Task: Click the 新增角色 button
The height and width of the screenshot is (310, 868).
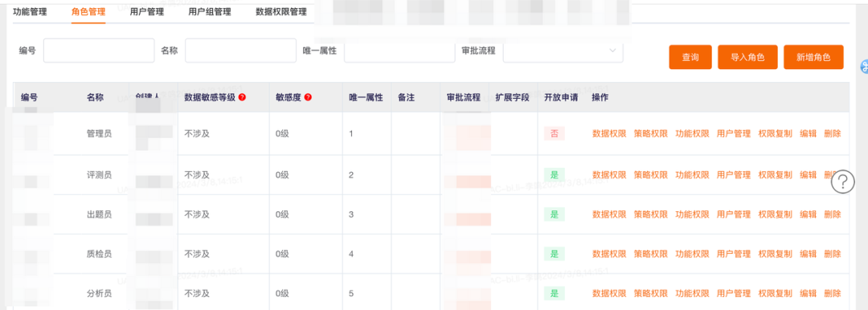Action: 813,57
